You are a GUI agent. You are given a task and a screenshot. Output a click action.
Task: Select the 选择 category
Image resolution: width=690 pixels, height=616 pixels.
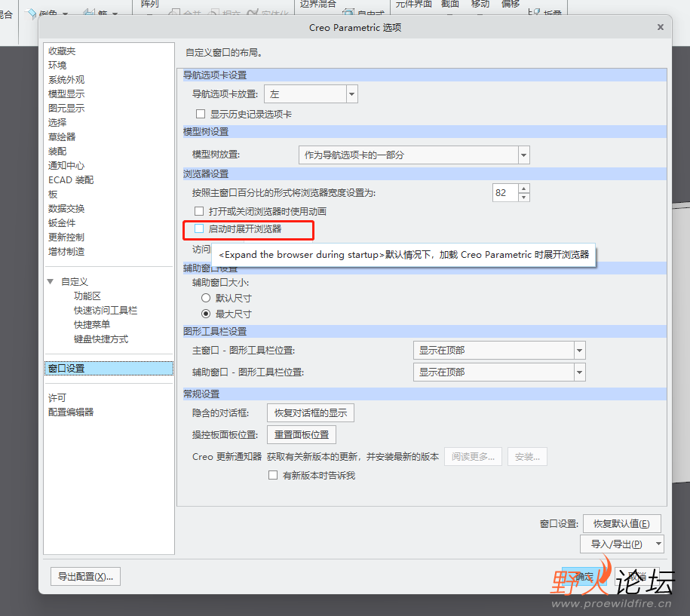[57, 122]
